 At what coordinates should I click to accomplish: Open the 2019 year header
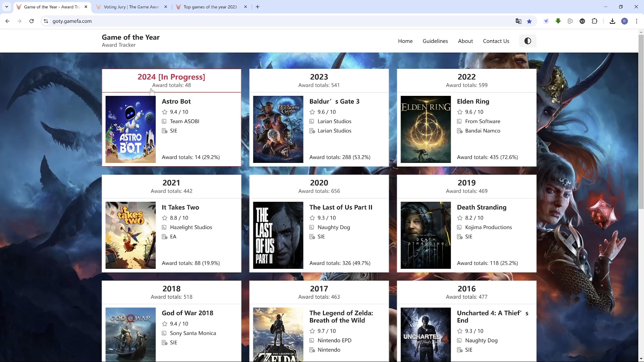467,186
